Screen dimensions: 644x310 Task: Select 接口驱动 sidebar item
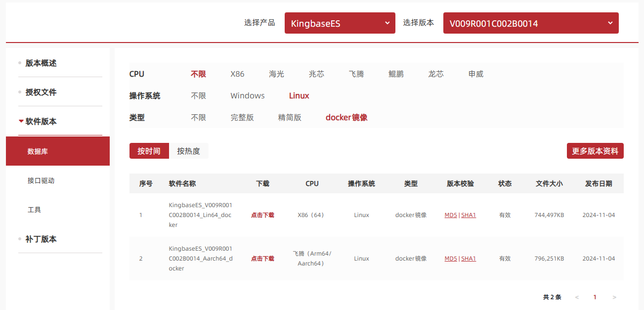pyautogui.click(x=41, y=180)
